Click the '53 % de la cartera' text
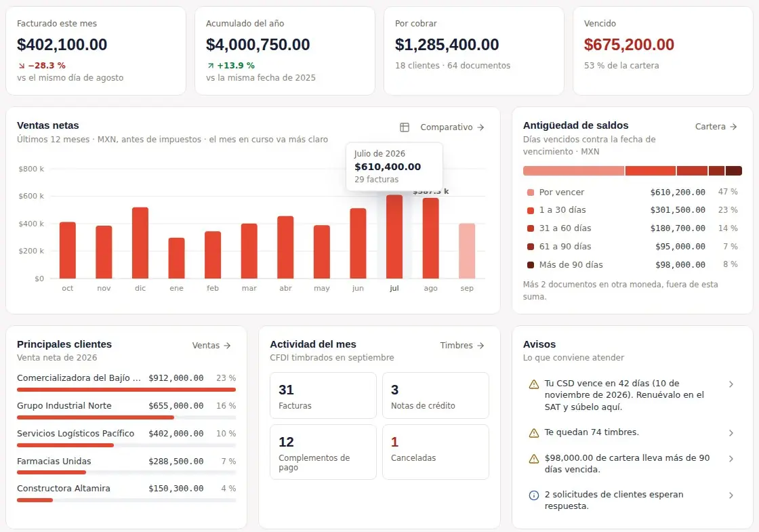This screenshot has height=532, width=759. click(x=621, y=65)
